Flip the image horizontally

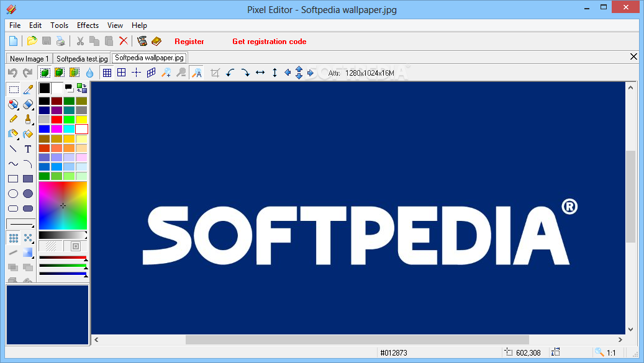(260, 73)
